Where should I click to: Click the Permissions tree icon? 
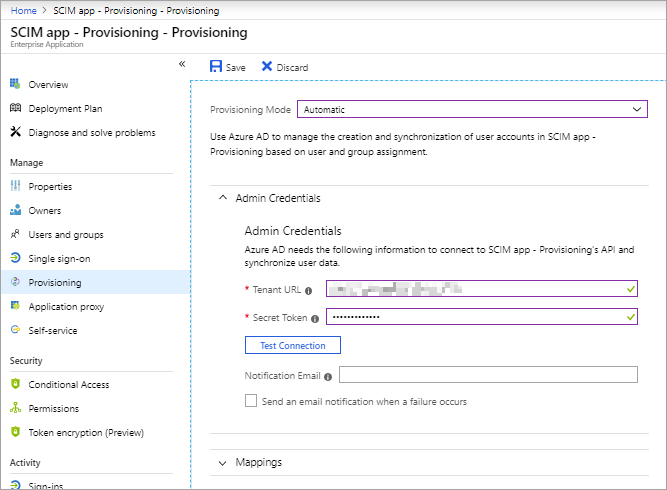(x=15, y=407)
